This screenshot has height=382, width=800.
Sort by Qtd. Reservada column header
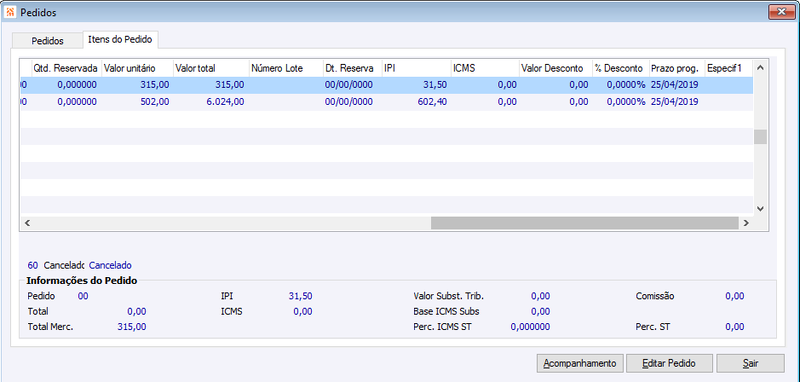point(66,68)
